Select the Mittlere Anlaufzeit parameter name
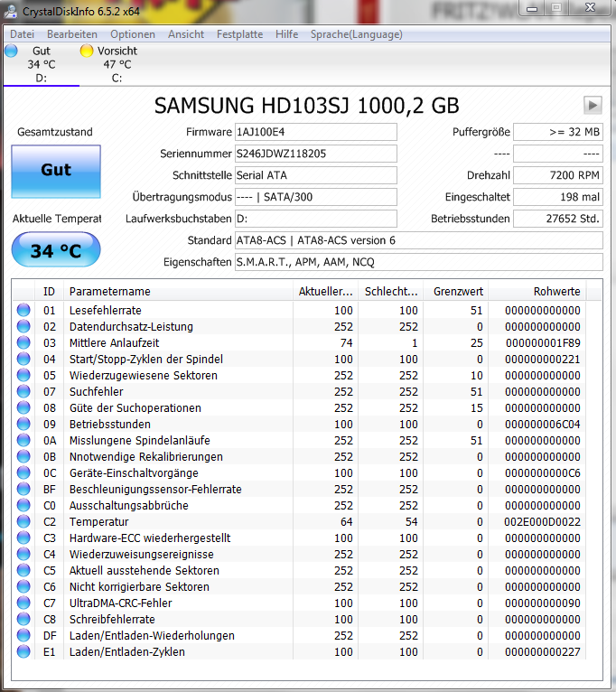The height and width of the screenshot is (692, 616). point(115,343)
